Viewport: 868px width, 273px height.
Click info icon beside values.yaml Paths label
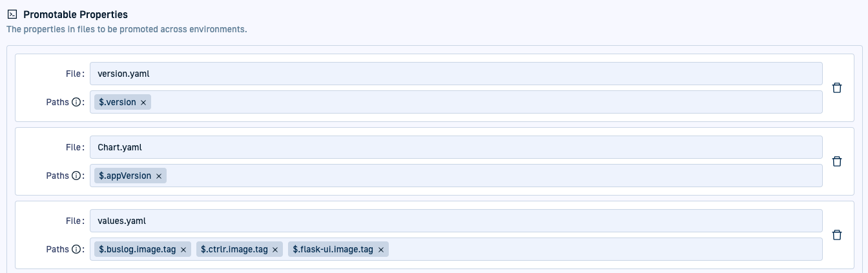click(76, 249)
